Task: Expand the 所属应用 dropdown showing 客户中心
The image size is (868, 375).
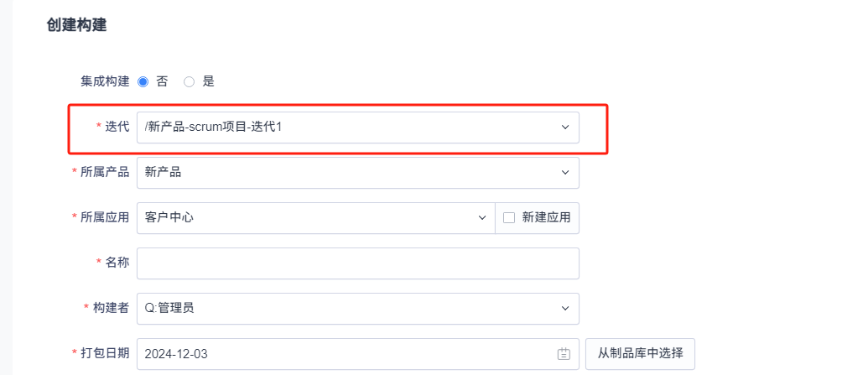Action: click(x=310, y=218)
